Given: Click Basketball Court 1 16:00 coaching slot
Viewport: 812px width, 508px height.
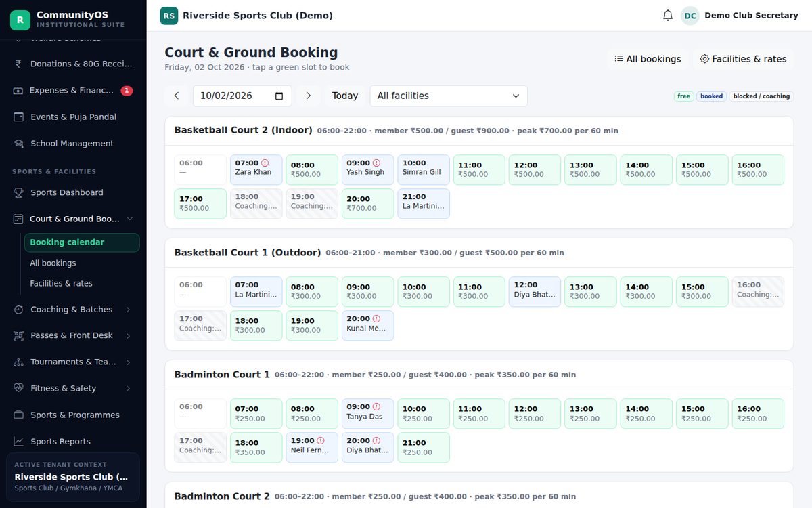Looking at the screenshot, I should (x=758, y=292).
